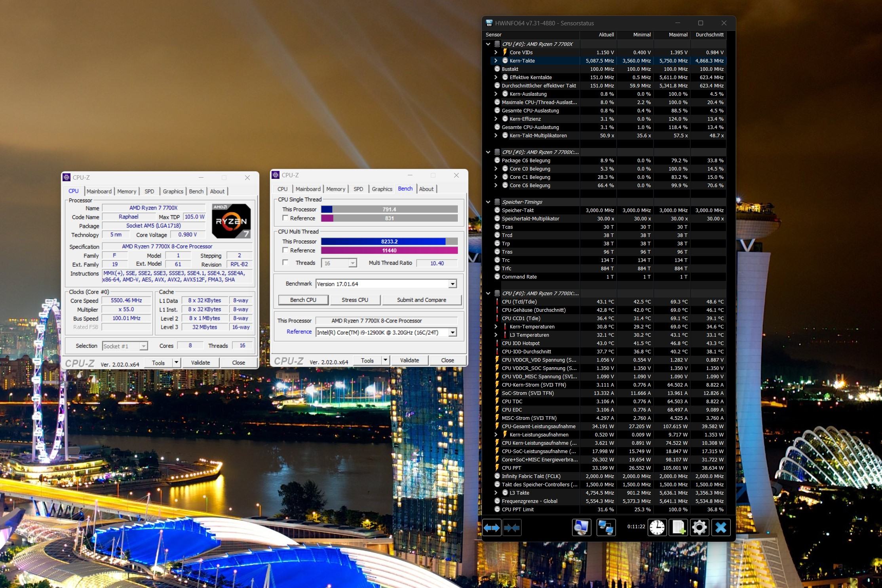Open the Socket #1 selection dropdown
Screen dimensions: 882x588
[143, 346]
